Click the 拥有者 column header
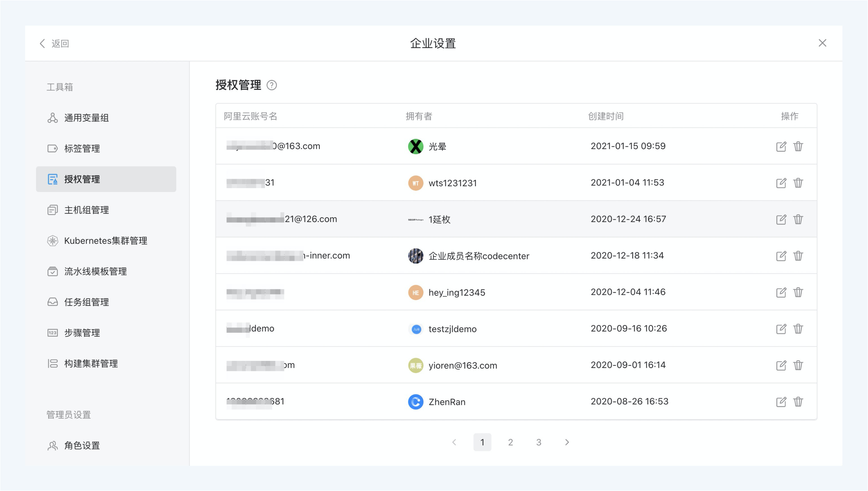This screenshot has height=491, width=868. pyautogui.click(x=419, y=116)
